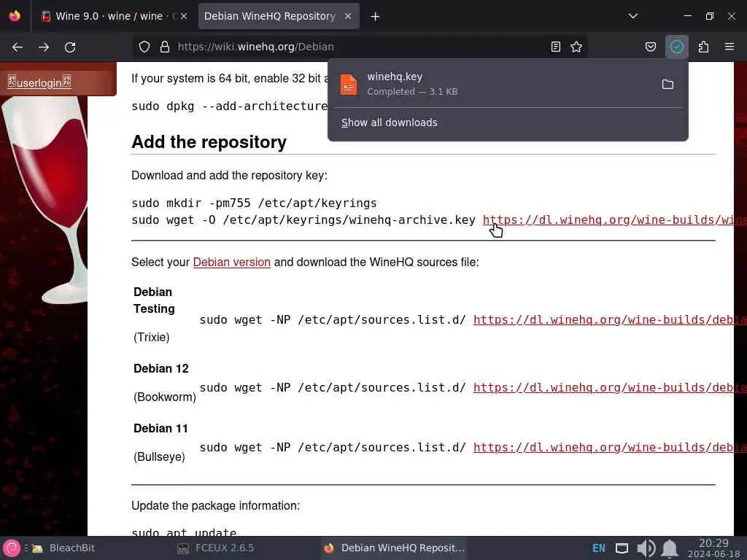The image size is (747, 560).
Task: Toggle reader view icon
Action: (555, 47)
